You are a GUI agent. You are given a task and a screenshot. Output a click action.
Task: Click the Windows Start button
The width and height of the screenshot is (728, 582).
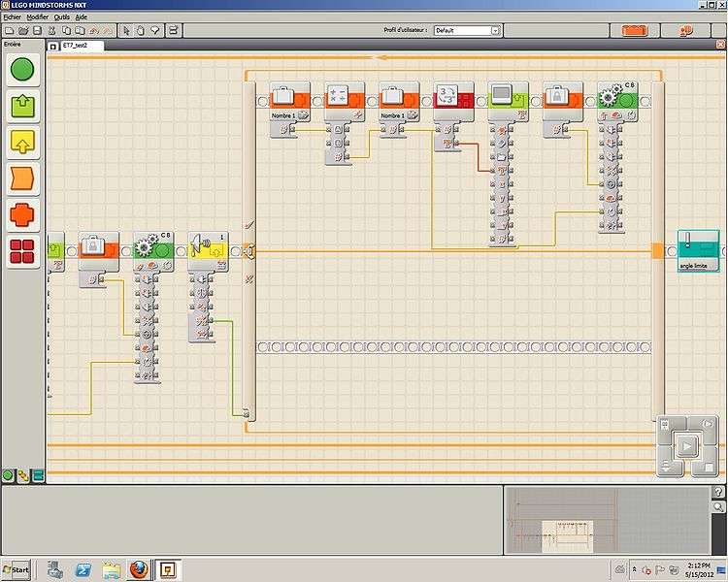[x=17, y=568]
